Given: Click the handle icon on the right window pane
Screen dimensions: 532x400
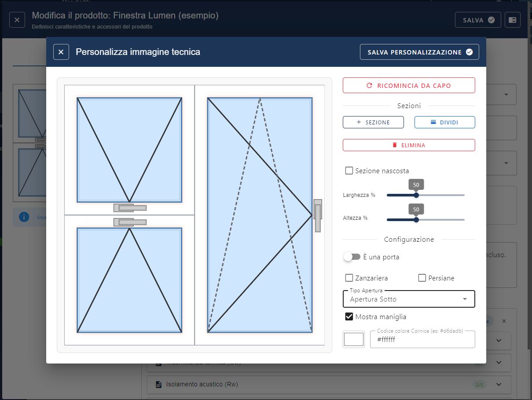Looking at the screenshot, I should (x=317, y=215).
